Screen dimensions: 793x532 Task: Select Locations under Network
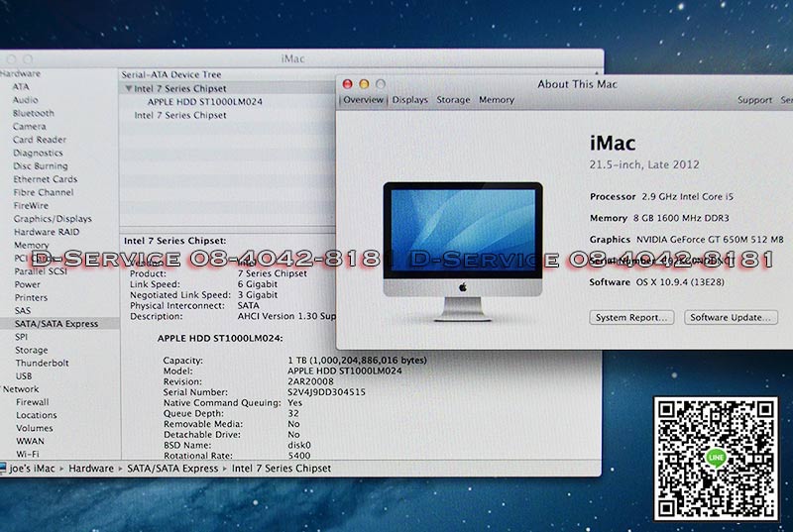(x=37, y=415)
